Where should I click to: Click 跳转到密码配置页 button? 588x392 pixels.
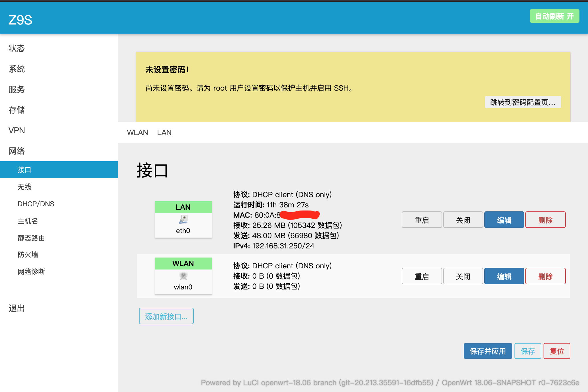523,102
